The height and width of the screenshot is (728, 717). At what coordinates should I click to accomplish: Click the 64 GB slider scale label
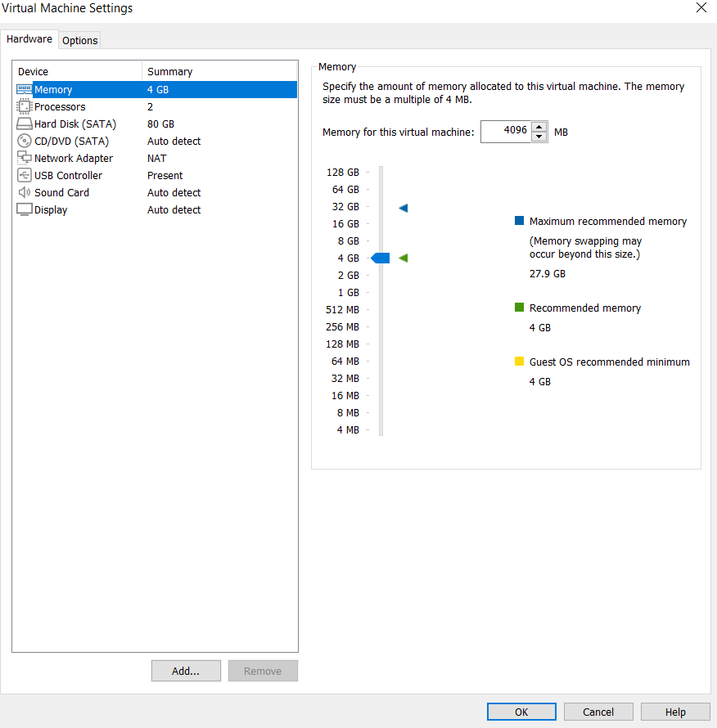pyautogui.click(x=345, y=190)
